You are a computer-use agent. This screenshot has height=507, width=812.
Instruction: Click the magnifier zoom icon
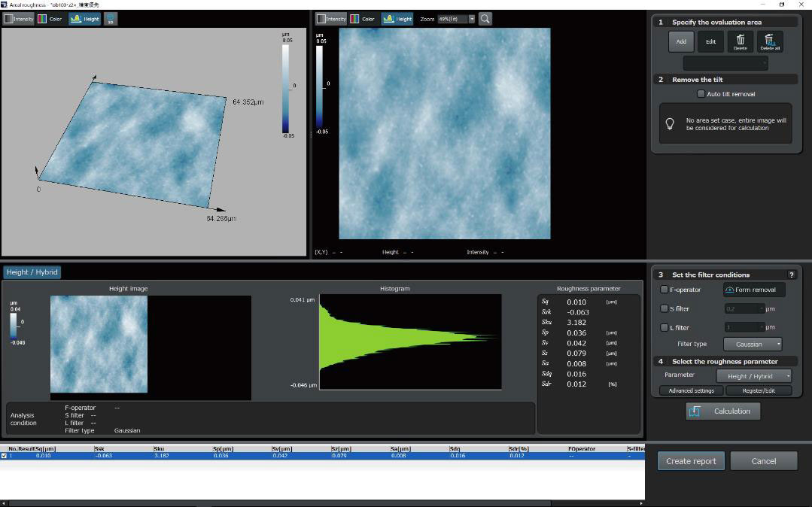485,19
